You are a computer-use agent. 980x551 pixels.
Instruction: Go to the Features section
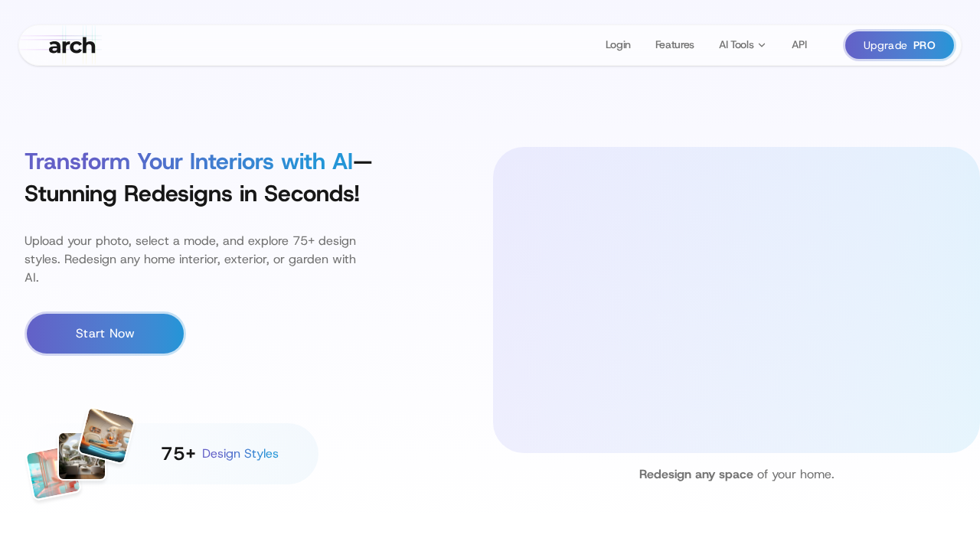675,45
